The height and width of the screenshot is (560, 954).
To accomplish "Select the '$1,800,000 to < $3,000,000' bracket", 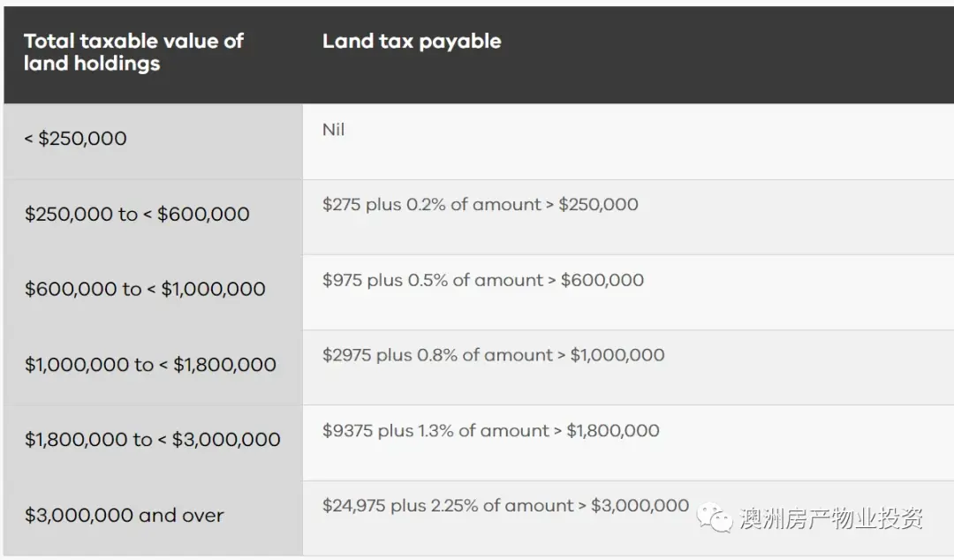I will pos(152,440).
